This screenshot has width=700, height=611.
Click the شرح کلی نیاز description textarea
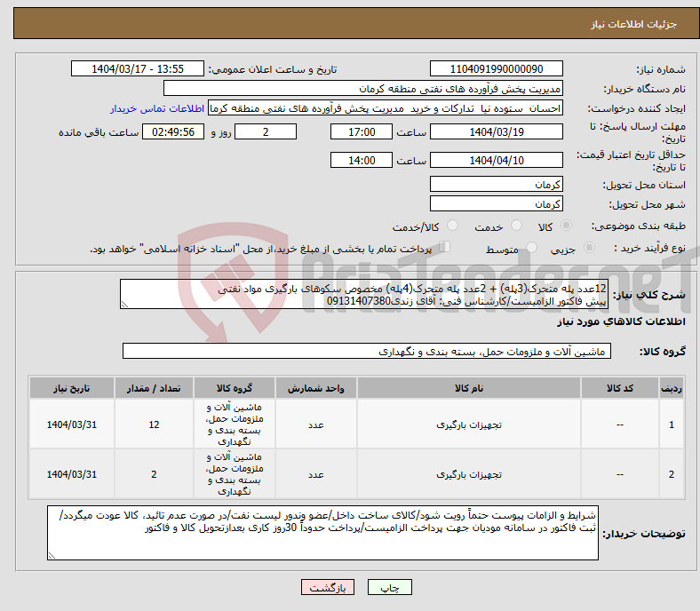364,294
